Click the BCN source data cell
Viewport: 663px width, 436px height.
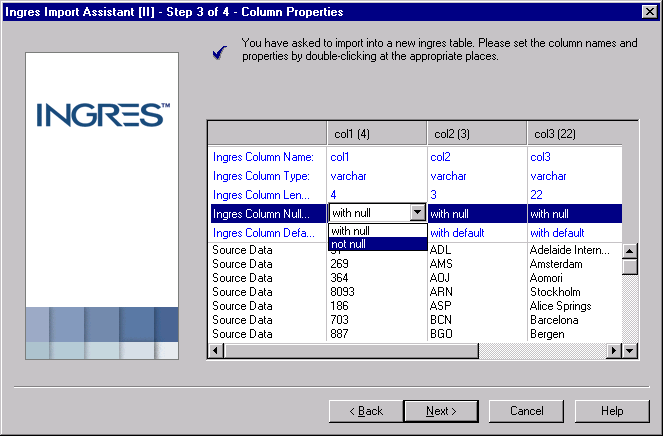441,320
